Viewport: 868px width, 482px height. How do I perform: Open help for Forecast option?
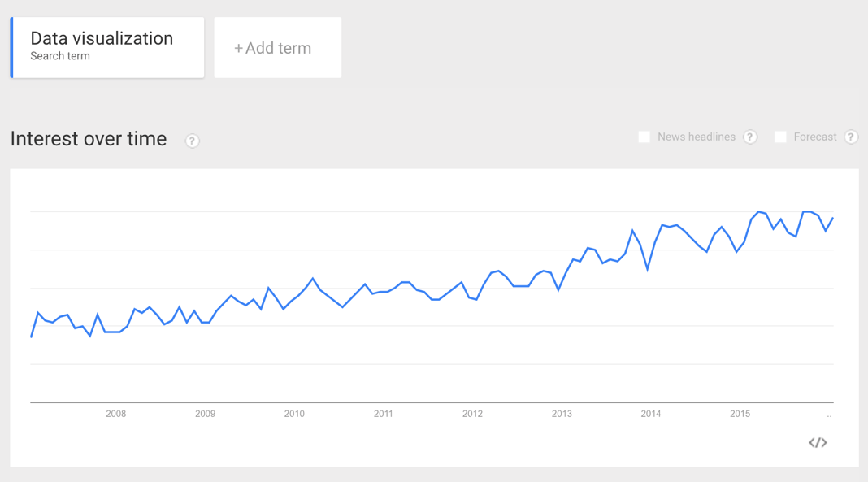pos(850,137)
